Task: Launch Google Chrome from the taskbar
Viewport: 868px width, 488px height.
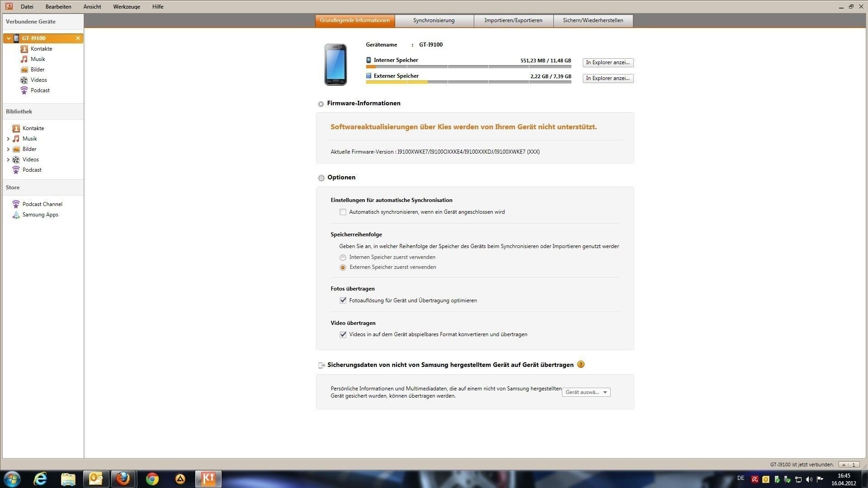Action: pyautogui.click(x=152, y=479)
